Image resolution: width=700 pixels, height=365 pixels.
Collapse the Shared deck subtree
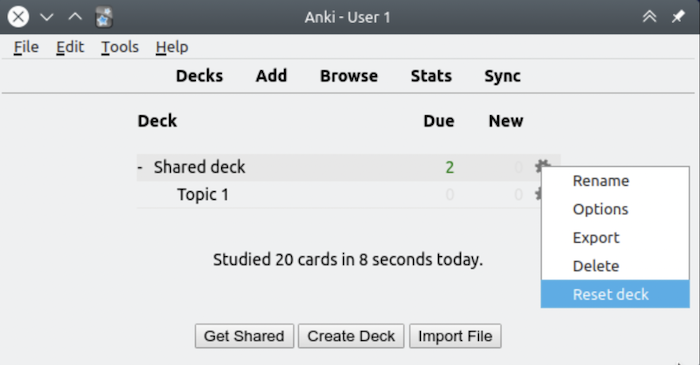140,167
